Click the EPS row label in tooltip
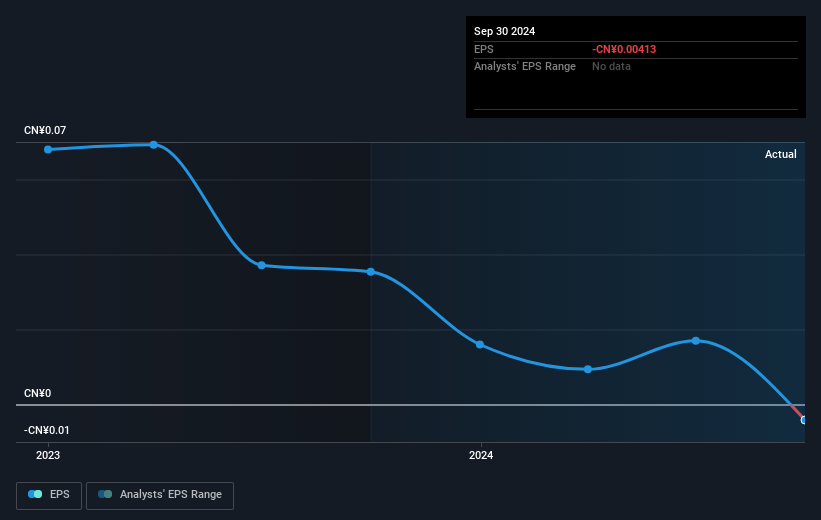This screenshot has height=520, width=821. (483, 49)
